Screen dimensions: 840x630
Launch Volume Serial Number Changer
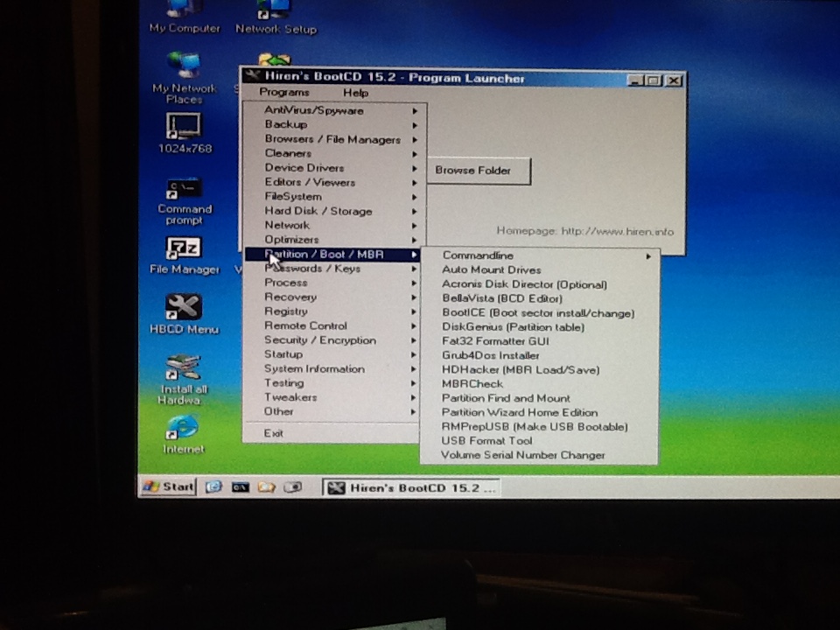(540, 455)
